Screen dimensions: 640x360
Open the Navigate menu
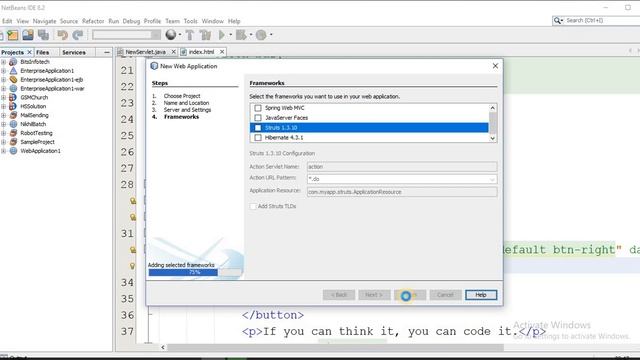(x=44, y=21)
